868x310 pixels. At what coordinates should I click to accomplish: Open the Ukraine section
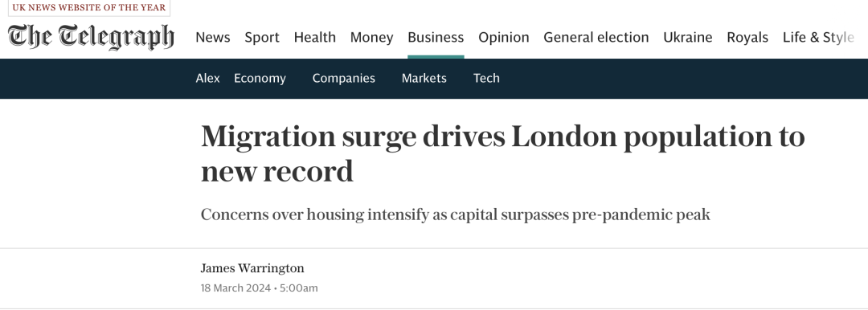coord(687,37)
